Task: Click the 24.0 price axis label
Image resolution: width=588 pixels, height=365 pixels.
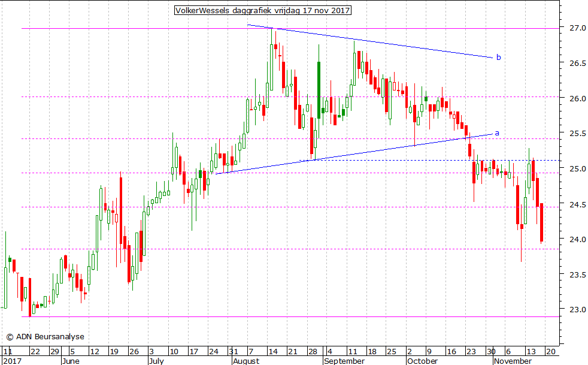Action: [578, 240]
